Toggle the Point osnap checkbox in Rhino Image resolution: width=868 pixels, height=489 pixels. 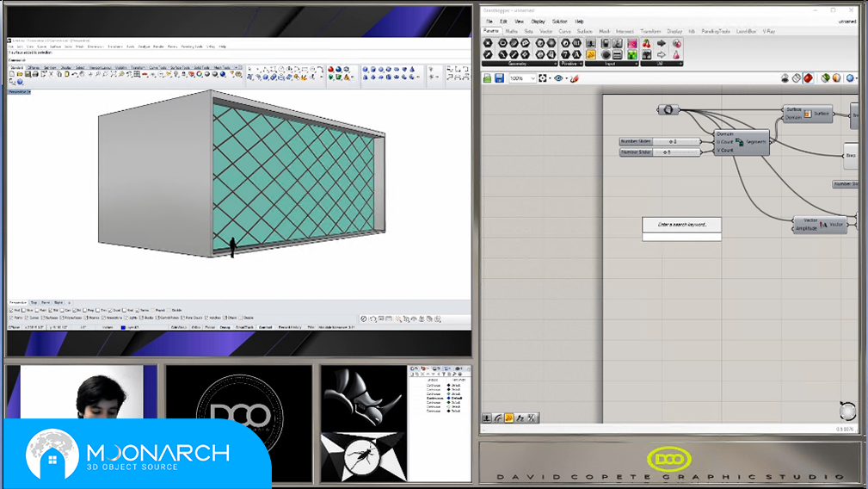point(37,310)
